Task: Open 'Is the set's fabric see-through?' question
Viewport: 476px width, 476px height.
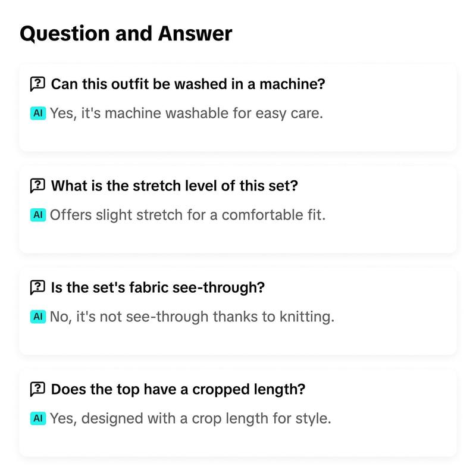Action: click(158, 287)
